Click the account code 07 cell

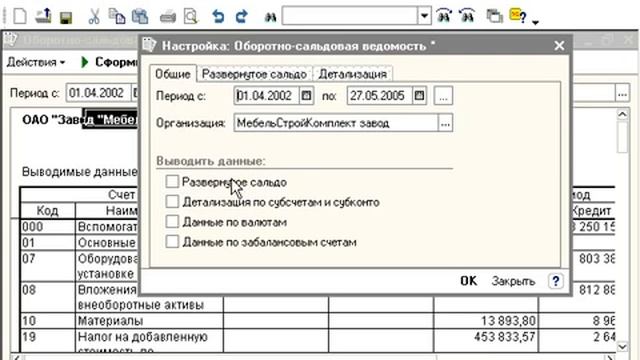coord(48,266)
